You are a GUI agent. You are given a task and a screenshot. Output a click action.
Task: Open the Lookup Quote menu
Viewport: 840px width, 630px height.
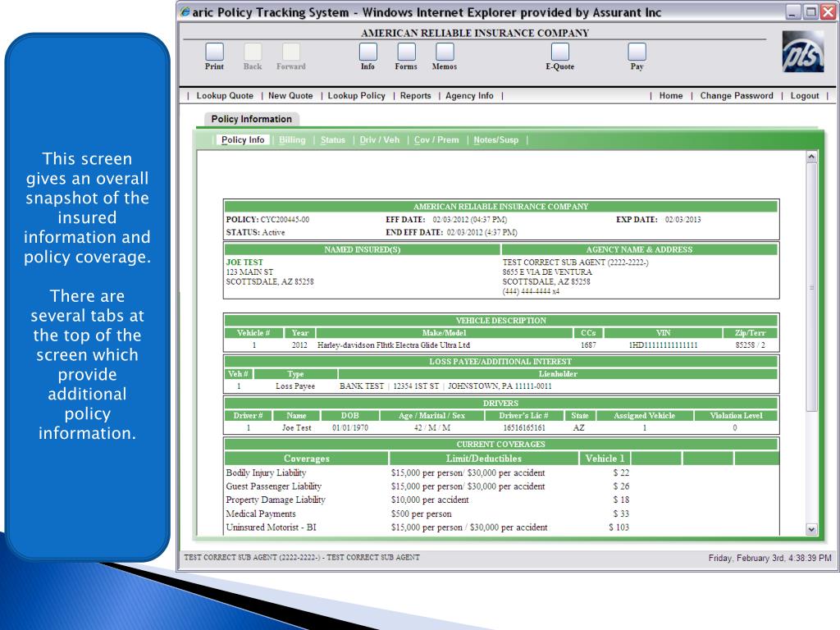pos(225,96)
